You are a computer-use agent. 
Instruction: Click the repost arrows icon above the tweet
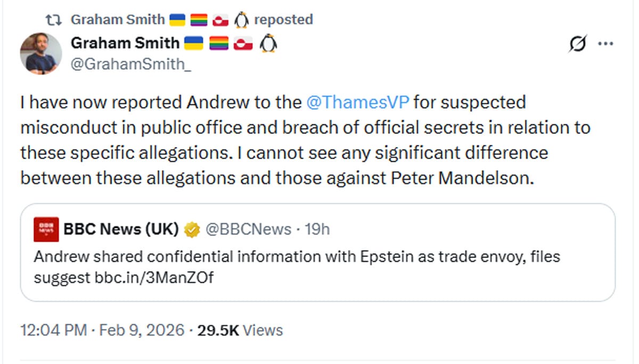tap(53, 20)
